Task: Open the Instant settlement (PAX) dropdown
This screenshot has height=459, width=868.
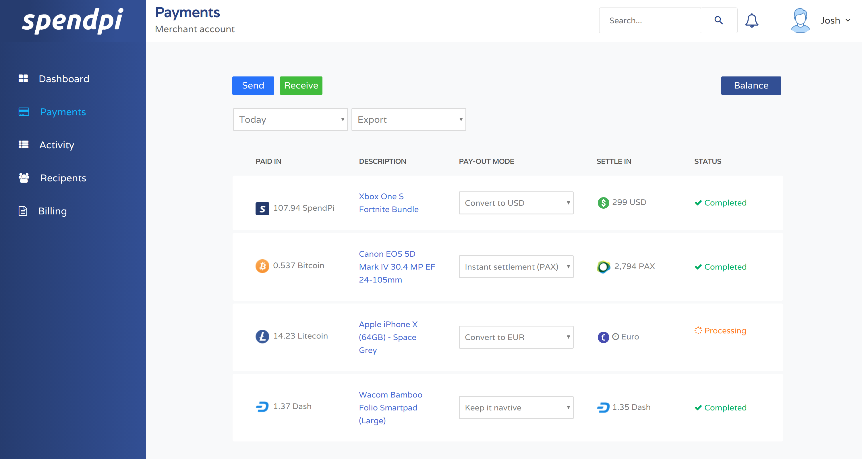Action: (x=516, y=267)
